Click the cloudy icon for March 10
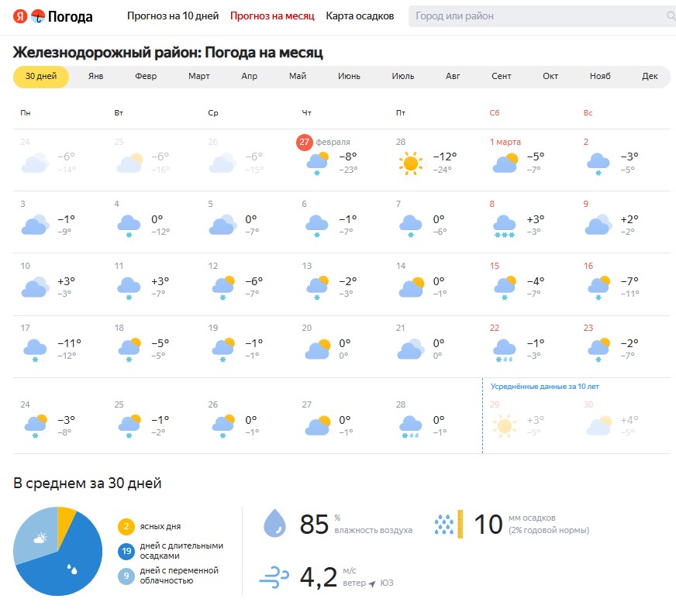 tap(35, 287)
